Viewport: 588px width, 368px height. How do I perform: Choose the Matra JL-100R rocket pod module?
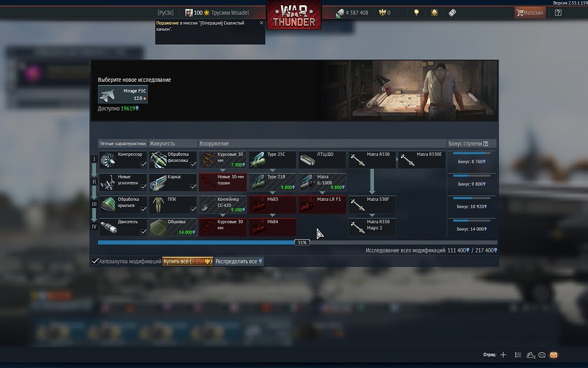(322, 182)
